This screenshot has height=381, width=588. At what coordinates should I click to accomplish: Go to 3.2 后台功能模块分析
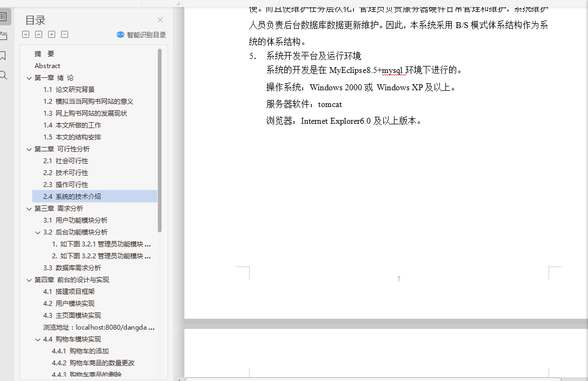[75, 232]
